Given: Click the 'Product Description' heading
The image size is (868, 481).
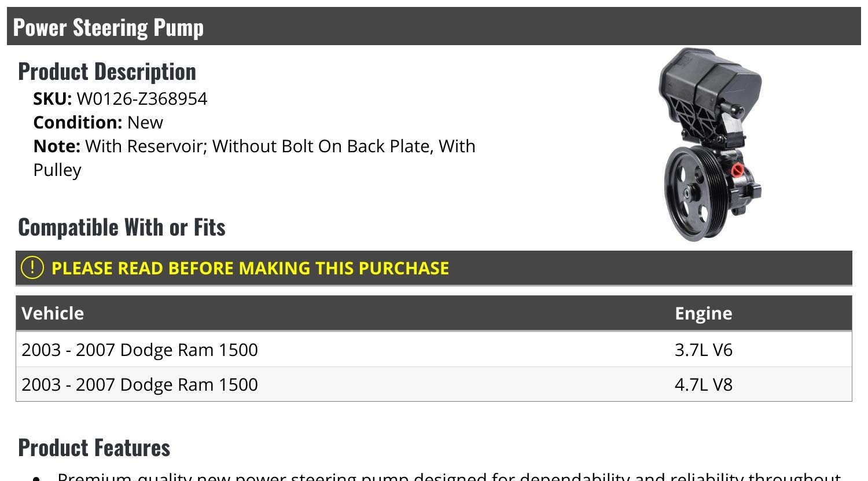Looking at the screenshot, I should click(x=107, y=71).
